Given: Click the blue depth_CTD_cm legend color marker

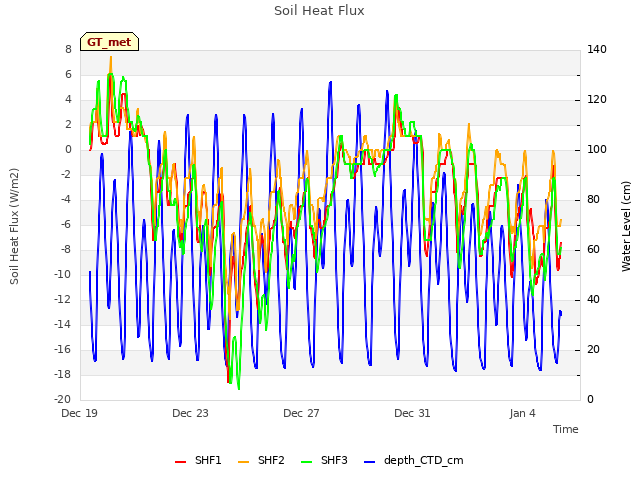Looking at the screenshot, I should (369, 462).
